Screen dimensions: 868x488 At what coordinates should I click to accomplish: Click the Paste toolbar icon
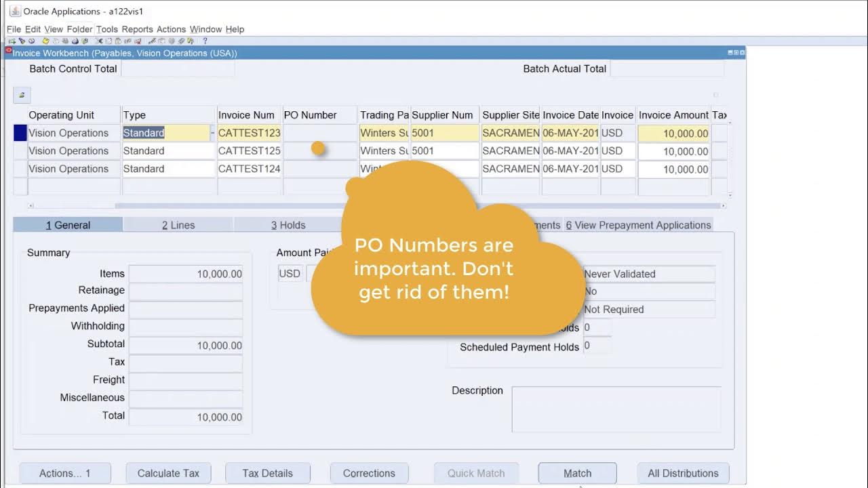(118, 41)
